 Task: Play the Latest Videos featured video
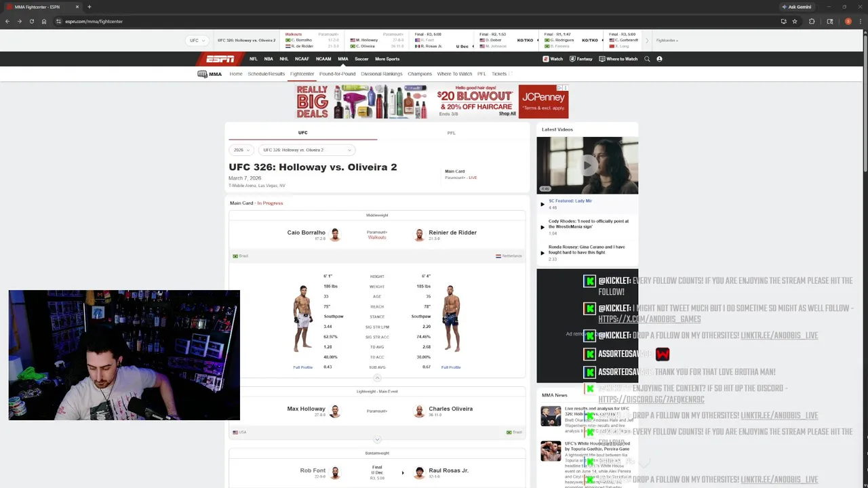(587, 165)
